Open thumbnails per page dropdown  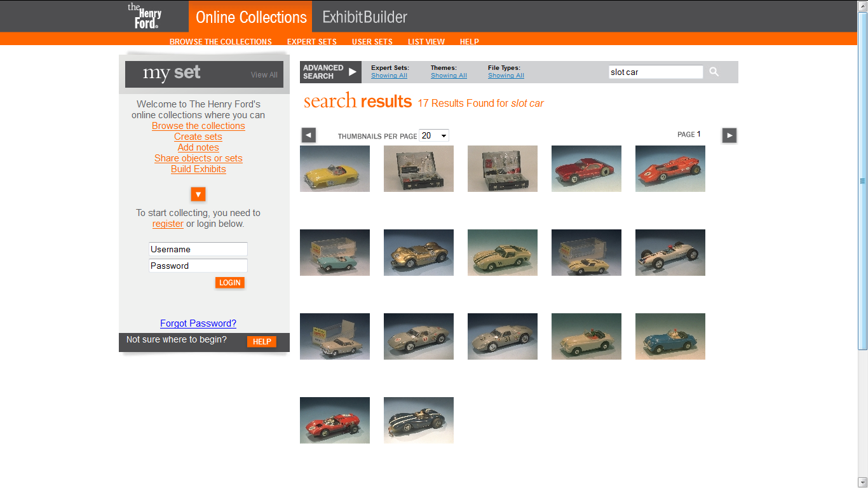(434, 135)
